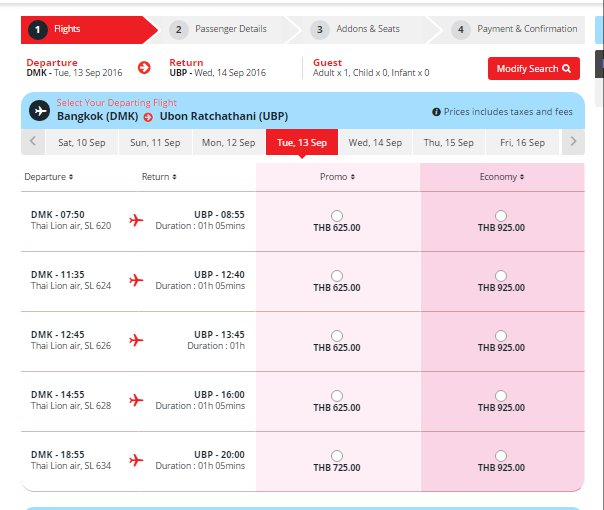This screenshot has width=604, height=510.
Task: Click departure text DMK - Tue, 13 Sep 2016
Action: point(74,73)
